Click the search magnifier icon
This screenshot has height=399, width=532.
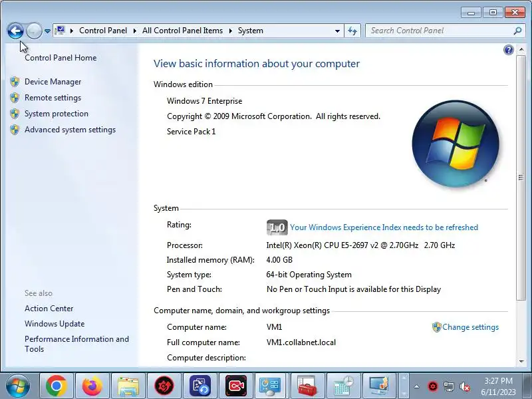(517, 31)
